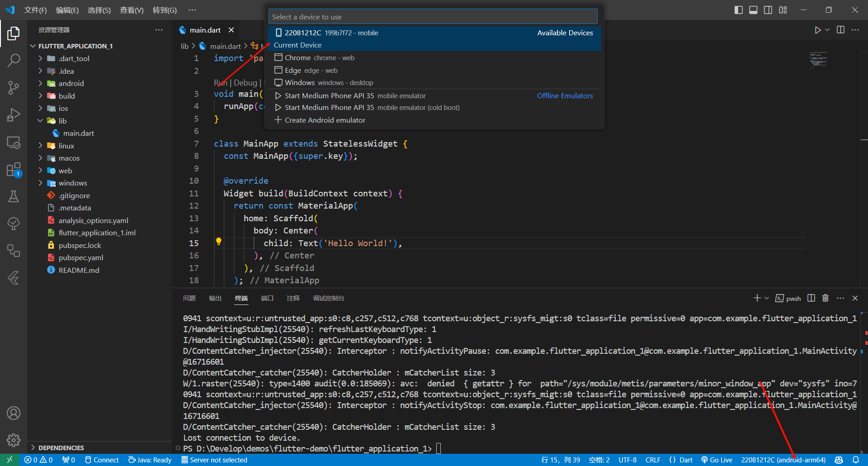Screen dimensions: 868x466
Task: Click the notifications bell in status bar
Action: point(856,460)
